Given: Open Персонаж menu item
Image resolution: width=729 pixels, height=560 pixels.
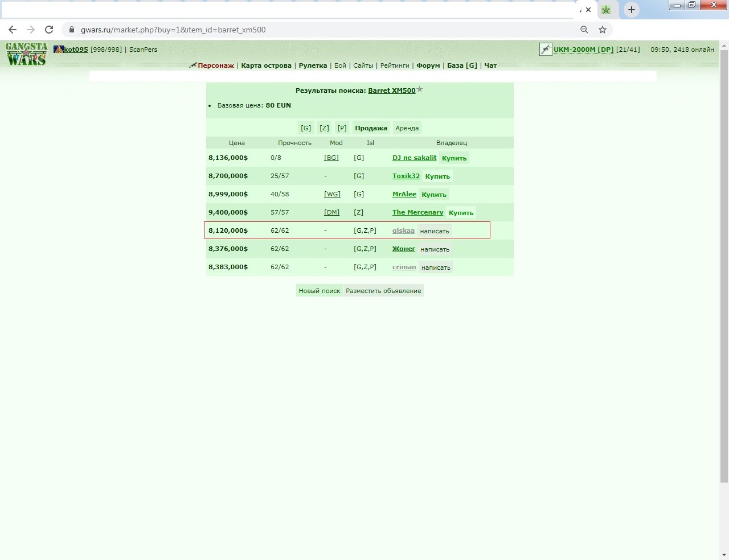Looking at the screenshot, I should 216,65.
